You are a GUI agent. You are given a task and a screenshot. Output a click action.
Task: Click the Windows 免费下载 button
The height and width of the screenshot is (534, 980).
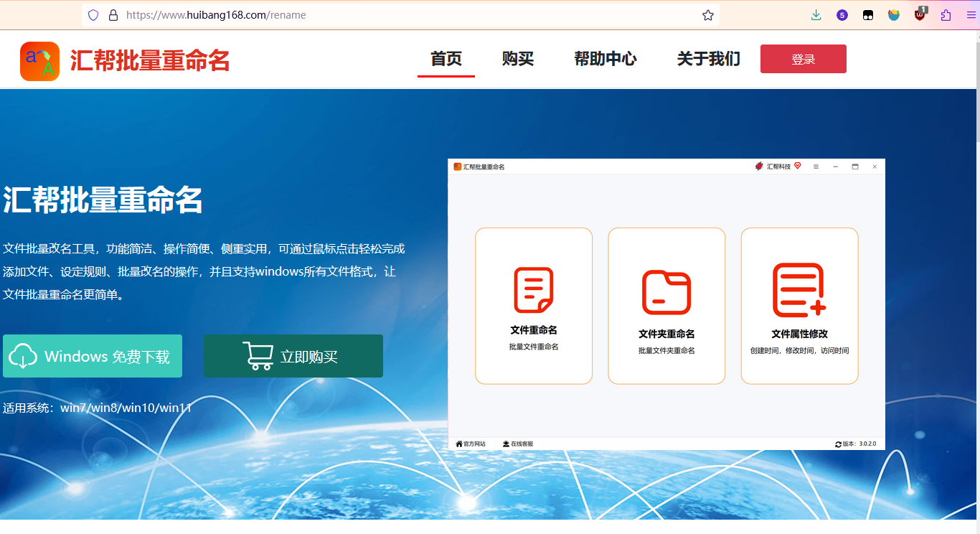coord(93,356)
